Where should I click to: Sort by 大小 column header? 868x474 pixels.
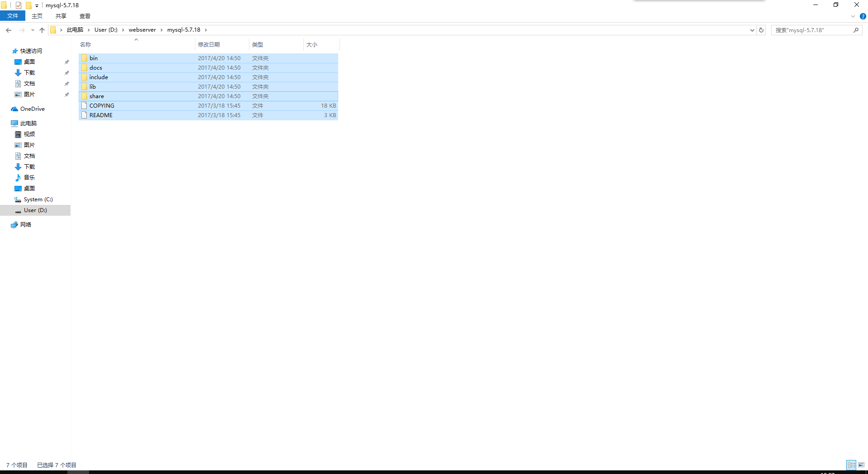[x=312, y=45]
